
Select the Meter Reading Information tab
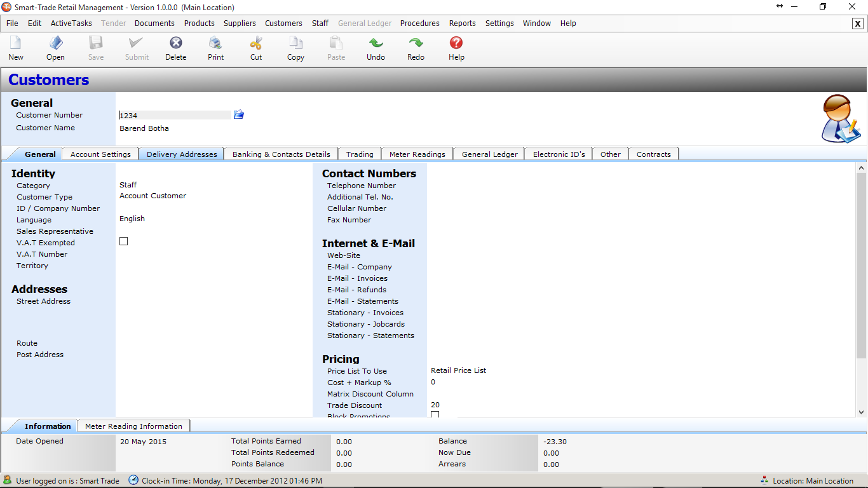click(x=133, y=426)
